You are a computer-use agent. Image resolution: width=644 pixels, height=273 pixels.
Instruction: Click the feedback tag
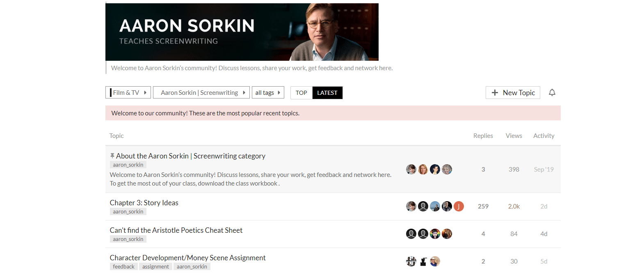[x=123, y=267]
